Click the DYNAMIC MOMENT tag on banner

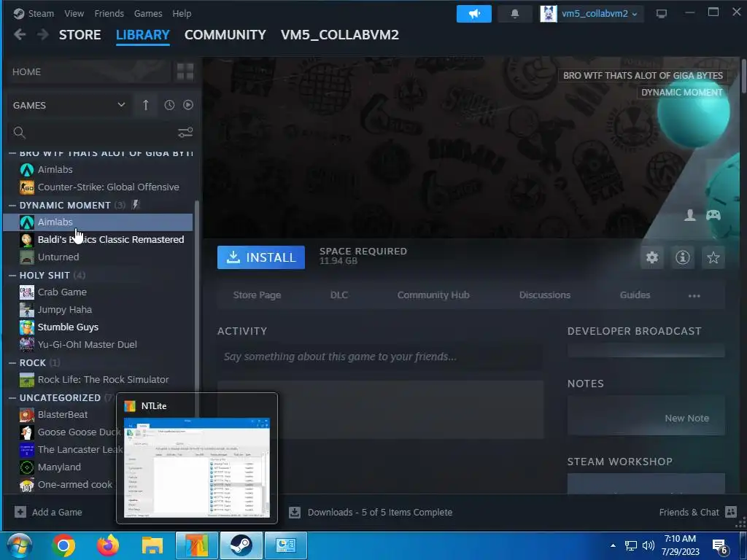682,93
